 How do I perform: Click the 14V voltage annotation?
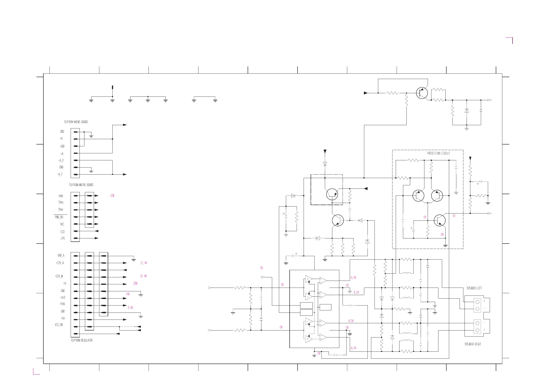pyautogui.click(x=128, y=294)
